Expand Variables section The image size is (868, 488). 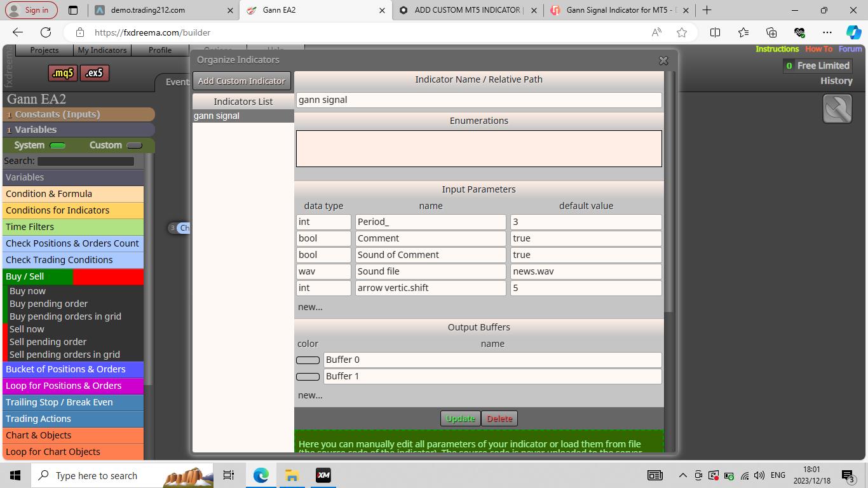79,130
